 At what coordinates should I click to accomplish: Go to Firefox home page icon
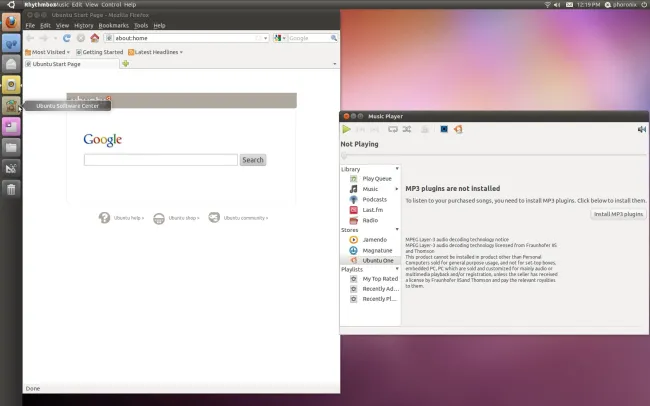coord(95,38)
